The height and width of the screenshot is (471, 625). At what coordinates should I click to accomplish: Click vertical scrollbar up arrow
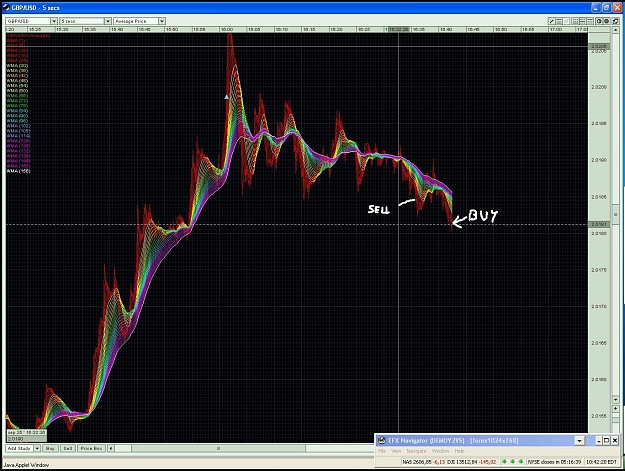pyautogui.click(x=616, y=30)
